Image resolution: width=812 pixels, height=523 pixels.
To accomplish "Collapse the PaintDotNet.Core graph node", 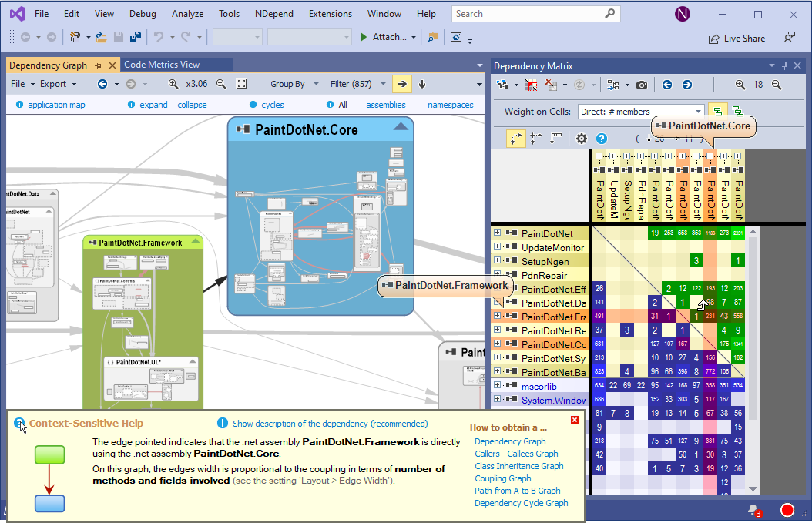I will 401,126.
